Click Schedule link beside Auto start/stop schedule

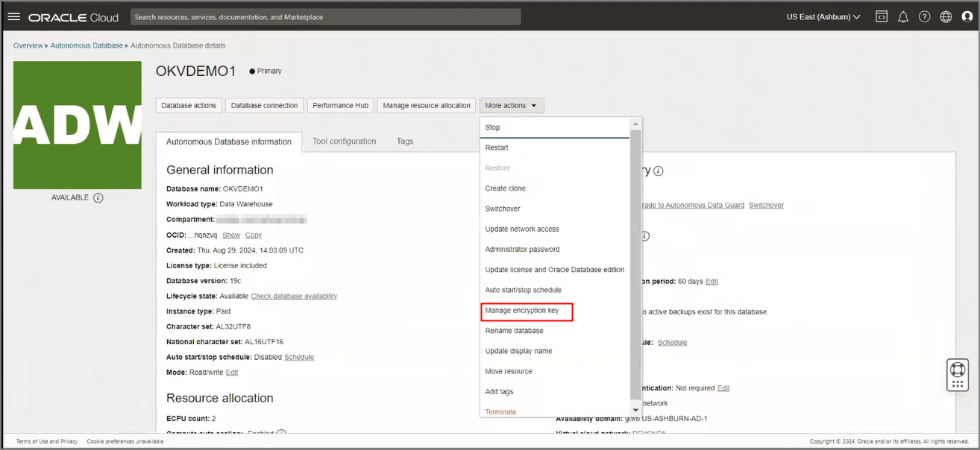(x=299, y=357)
